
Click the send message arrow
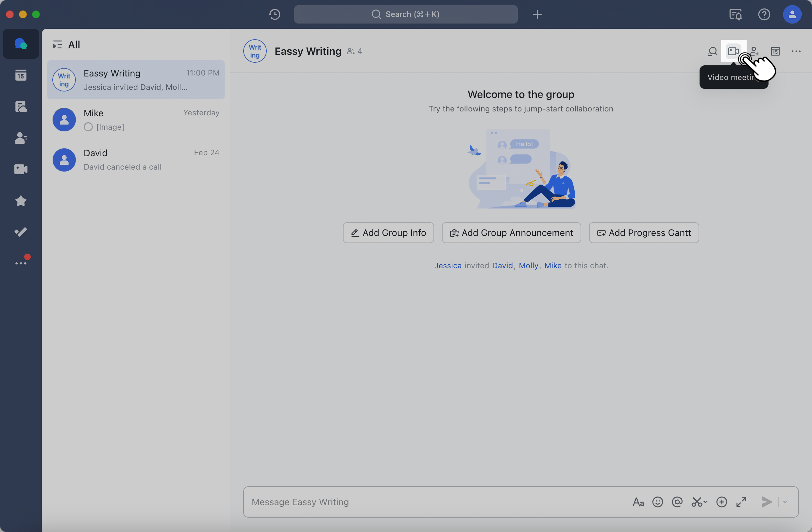tap(766, 502)
